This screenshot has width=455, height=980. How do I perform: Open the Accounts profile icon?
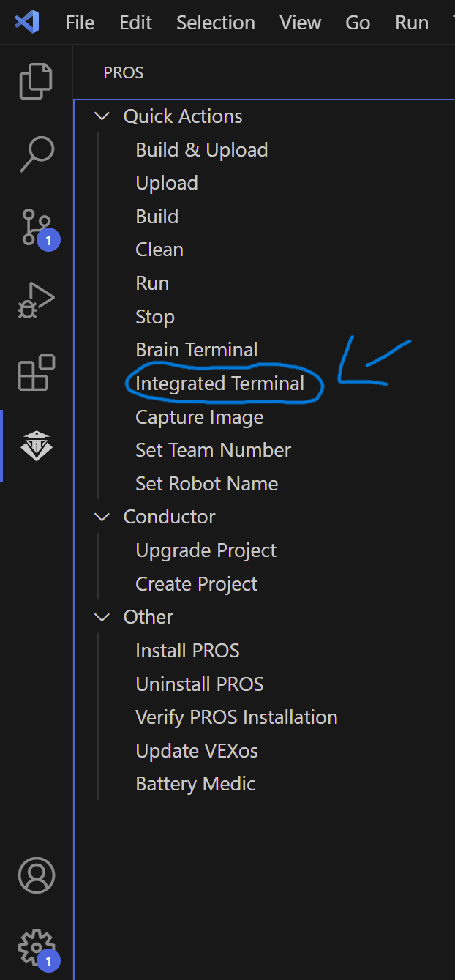tap(36, 875)
